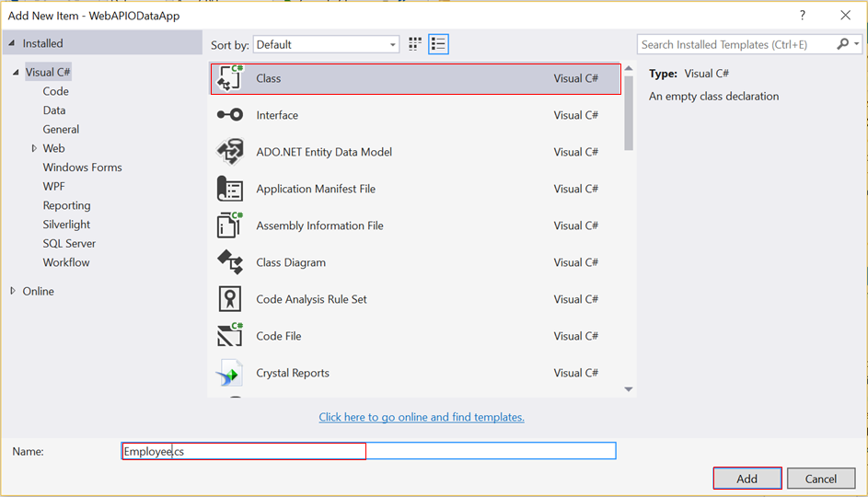This screenshot has width=868, height=497.
Task: Select the Class Diagram icon
Action: 229,262
